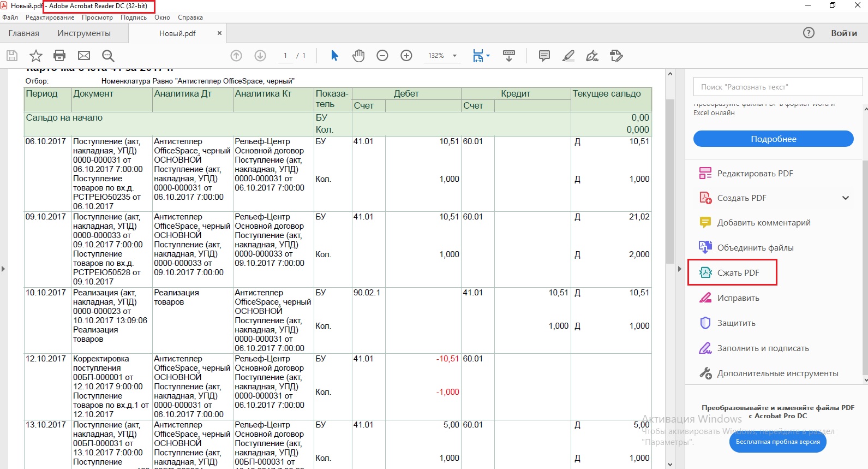Screen dimensions: 868x469
Task: Print the document with printer icon
Action: click(59, 56)
